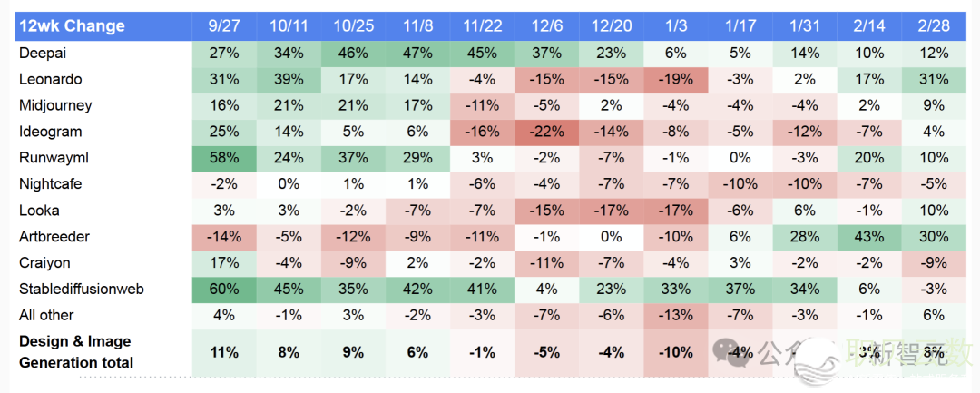Select the 11/22 column header
The image size is (980, 393).
click(x=483, y=25)
